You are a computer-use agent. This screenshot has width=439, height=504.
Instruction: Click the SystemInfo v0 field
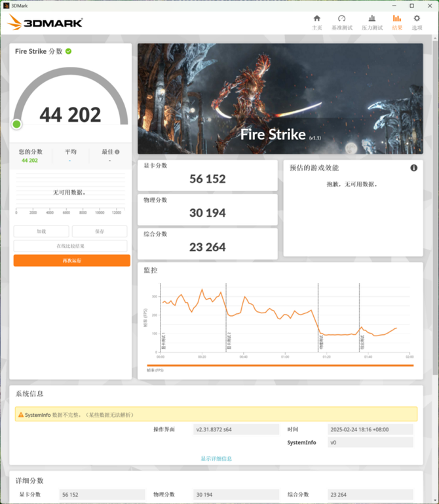pos(370,442)
